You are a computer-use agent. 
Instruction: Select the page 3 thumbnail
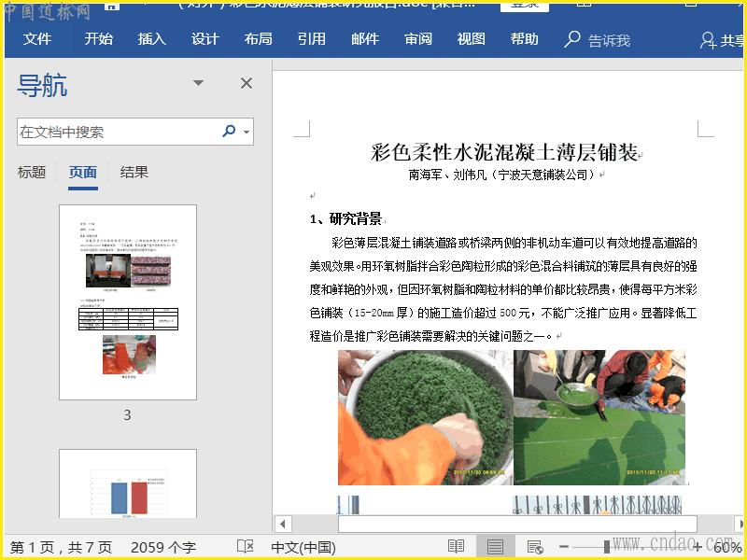(128, 302)
